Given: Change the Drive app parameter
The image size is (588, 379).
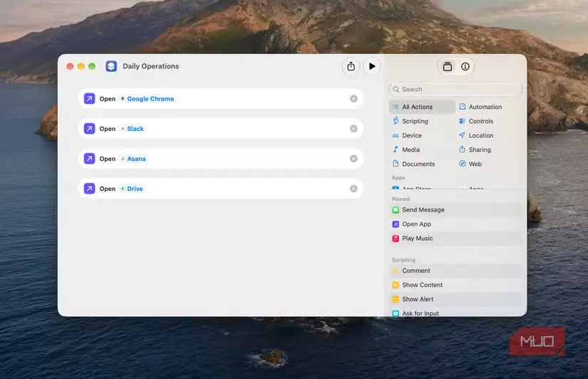Looking at the screenshot, I should pyautogui.click(x=132, y=189).
